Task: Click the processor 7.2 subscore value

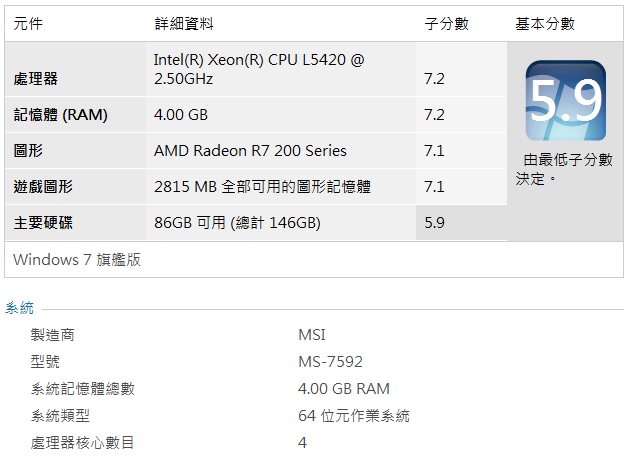Action: pos(434,78)
